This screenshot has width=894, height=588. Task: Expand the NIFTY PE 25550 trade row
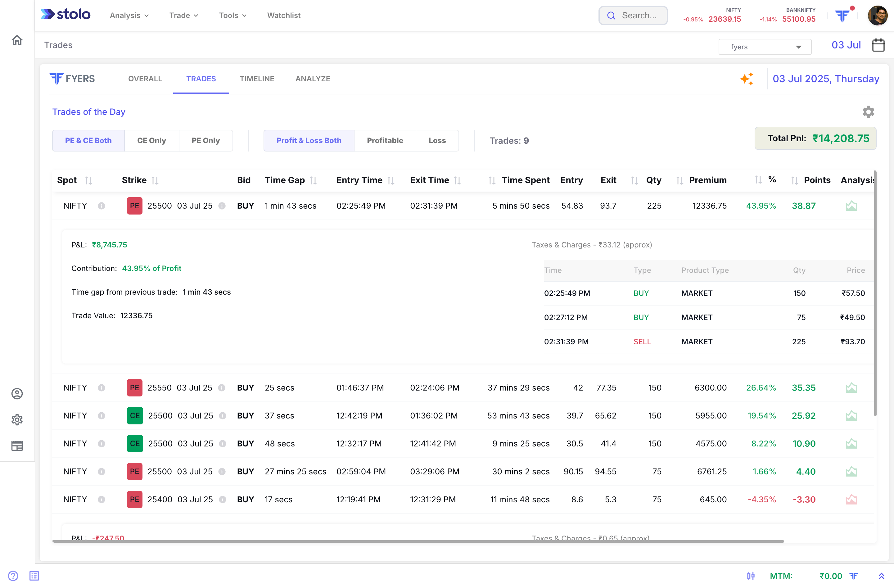pos(463,388)
